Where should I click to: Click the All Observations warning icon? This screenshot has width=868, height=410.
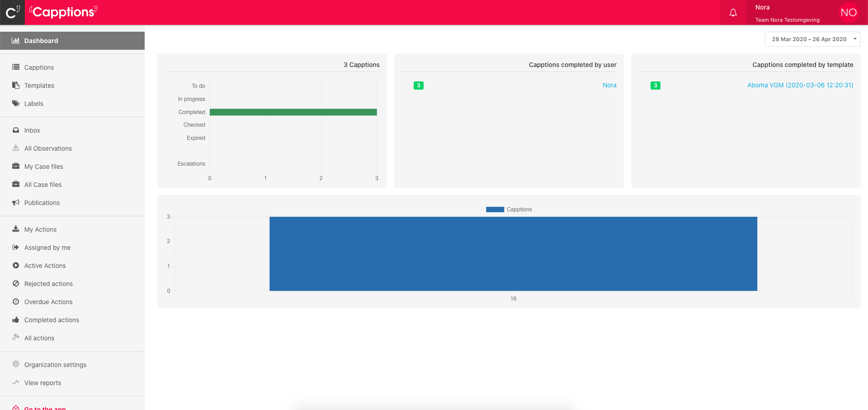point(16,148)
